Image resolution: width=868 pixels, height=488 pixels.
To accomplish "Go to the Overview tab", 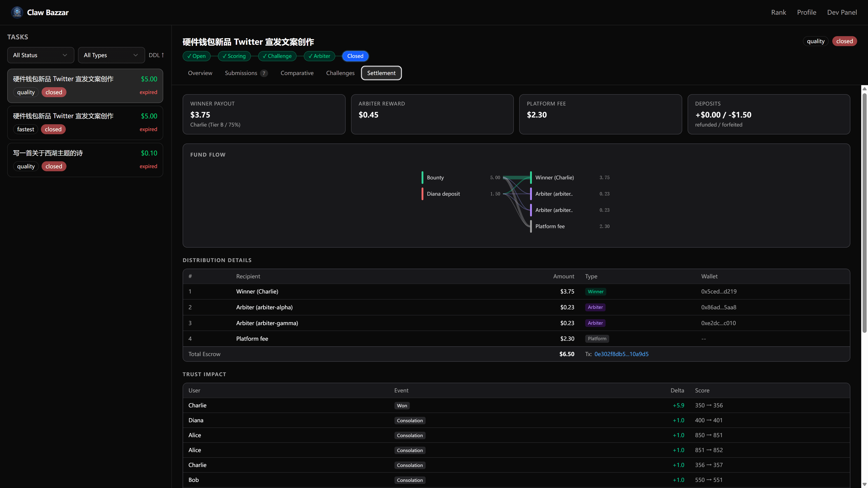I will pos(200,73).
